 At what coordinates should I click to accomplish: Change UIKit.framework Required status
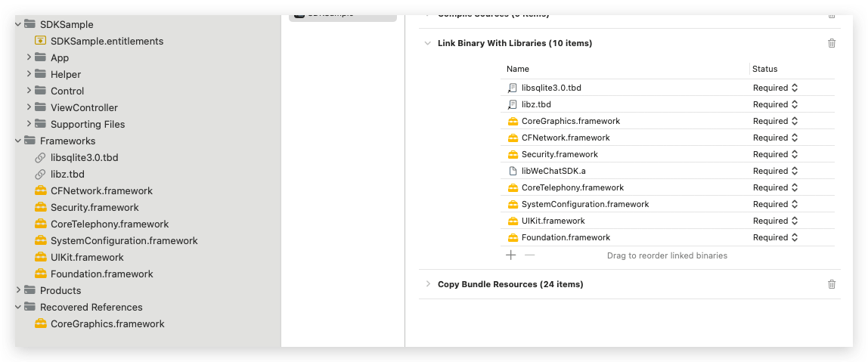pos(776,221)
